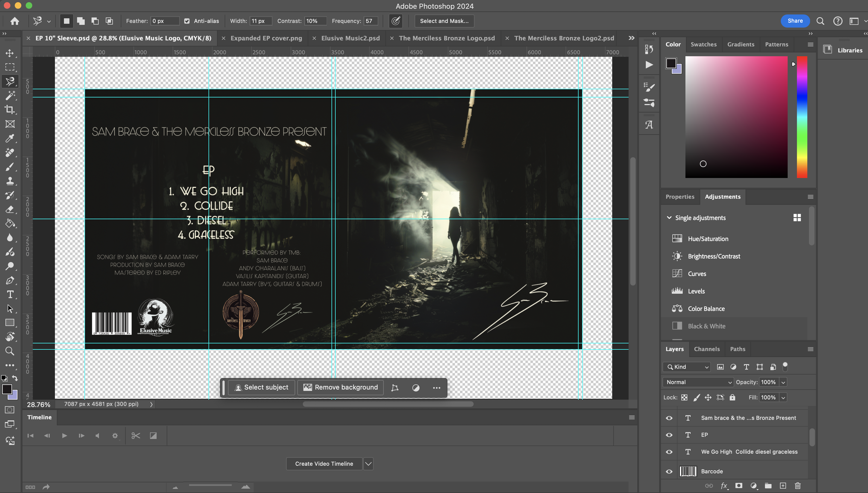Click the delete layer trash icon
868x493 pixels.
[797, 486]
